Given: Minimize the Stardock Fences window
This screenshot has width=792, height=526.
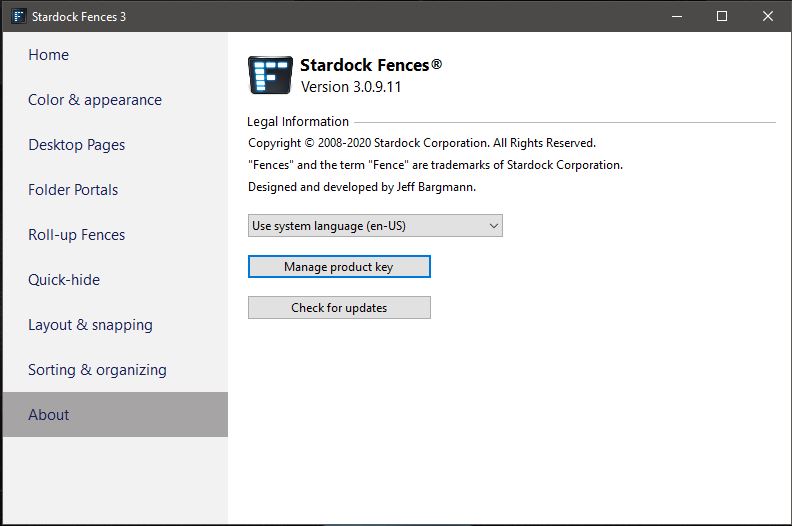Looking at the screenshot, I should (677, 16).
